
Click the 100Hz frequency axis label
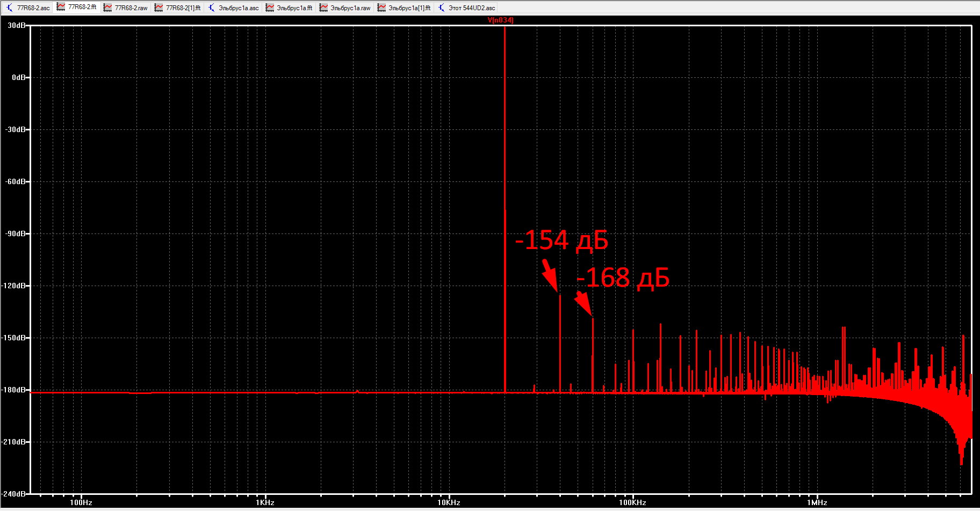point(81,502)
